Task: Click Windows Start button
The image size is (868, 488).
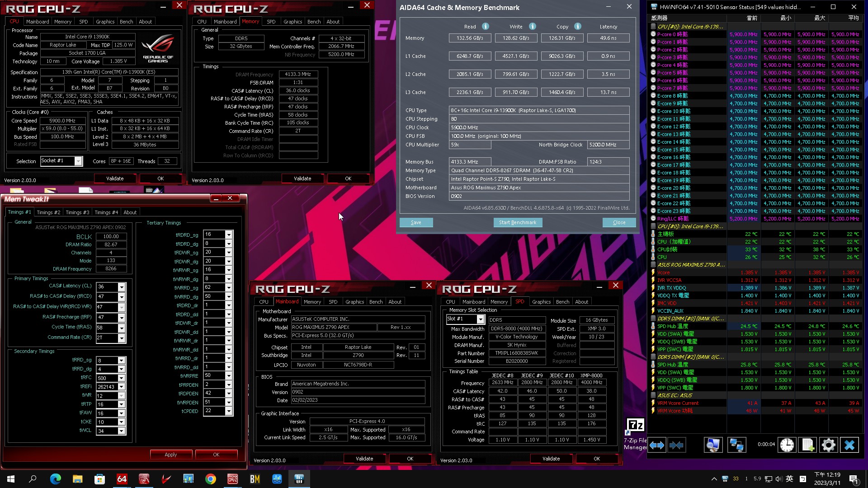Action: click(11, 479)
